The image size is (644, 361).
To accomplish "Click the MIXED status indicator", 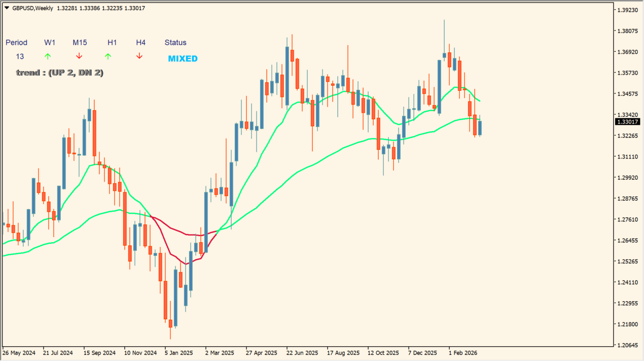I will (183, 59).
